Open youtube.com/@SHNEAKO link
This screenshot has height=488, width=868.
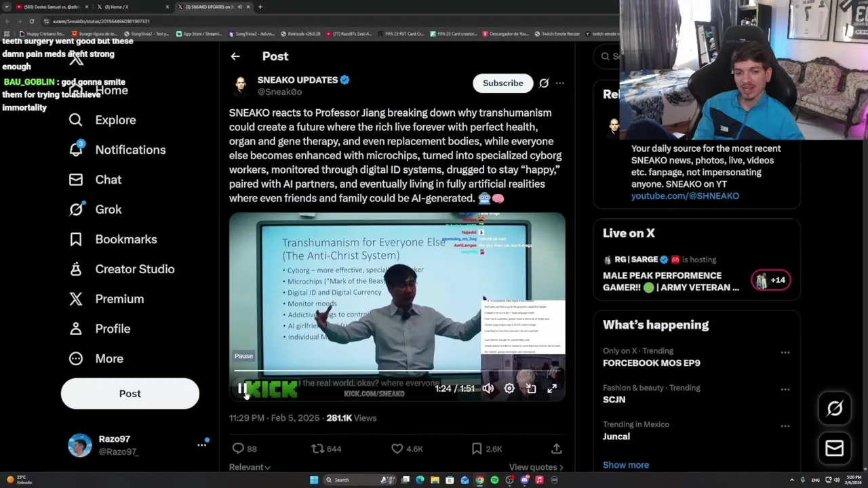pyautogui.click(x=685, y=196)
